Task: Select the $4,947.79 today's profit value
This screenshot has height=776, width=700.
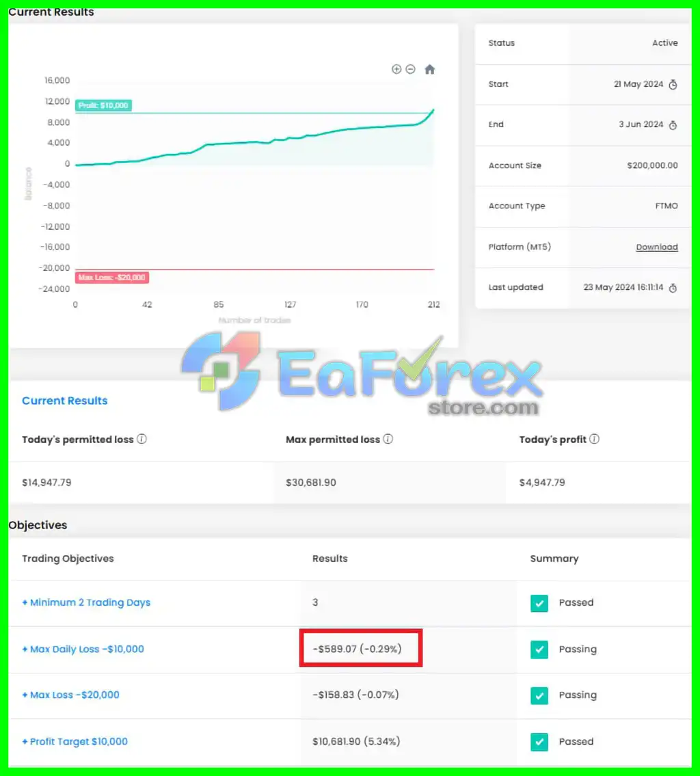Action: (x=541, y=483)
